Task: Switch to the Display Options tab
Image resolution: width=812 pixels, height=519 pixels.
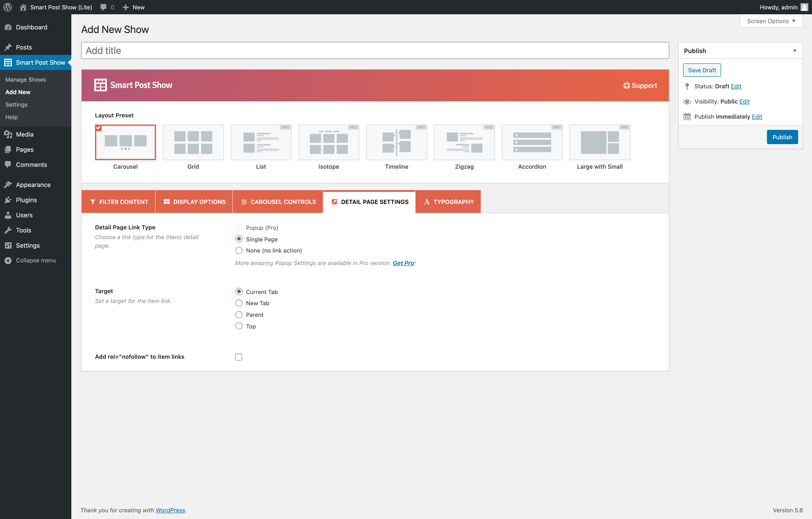Action: [194, 202]
